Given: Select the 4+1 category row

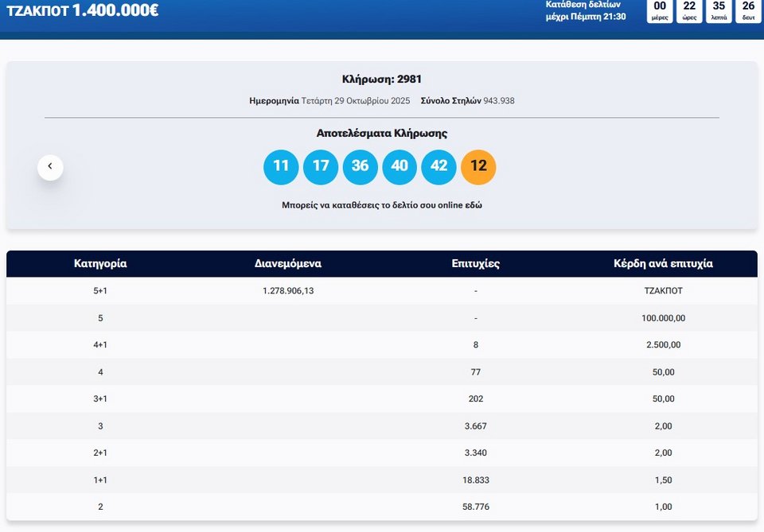Looking at the screenshot, I should point(100,345).
